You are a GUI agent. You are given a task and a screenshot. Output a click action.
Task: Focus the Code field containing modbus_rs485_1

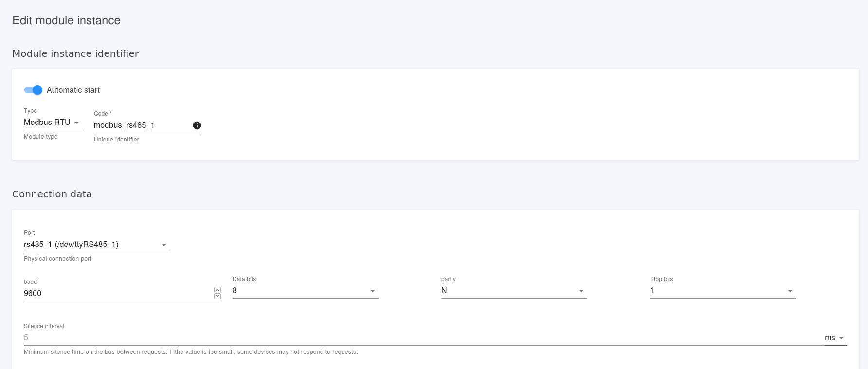[x=141, y=125]
